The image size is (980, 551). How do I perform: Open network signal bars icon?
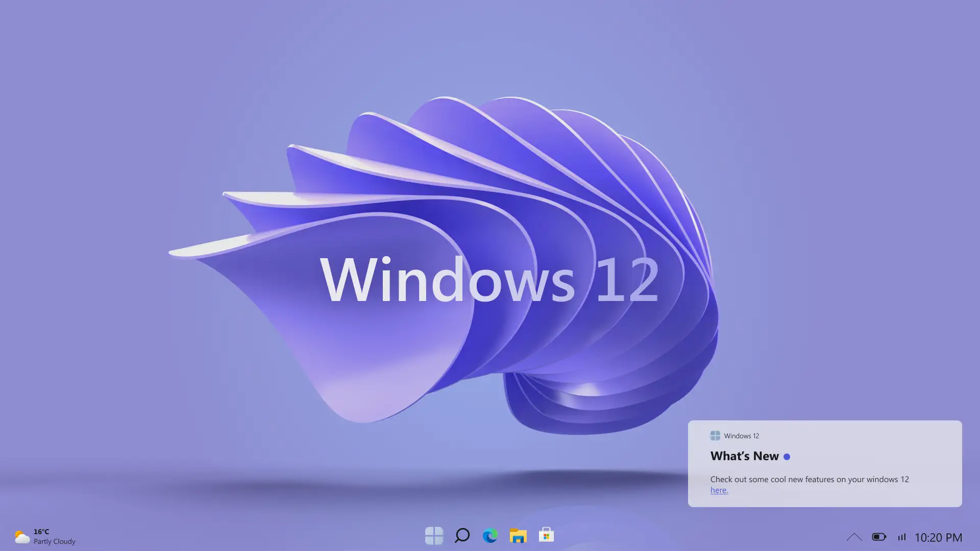(902, 537)
